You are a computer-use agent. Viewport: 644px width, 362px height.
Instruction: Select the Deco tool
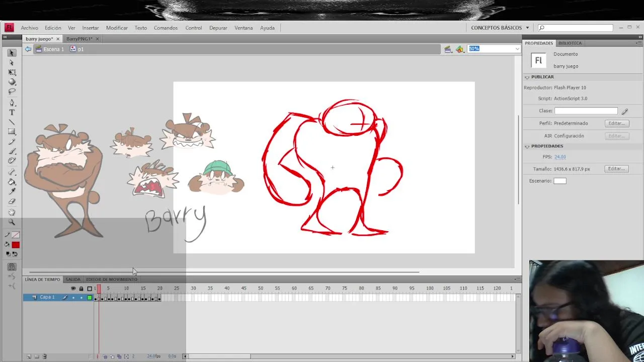pos(12,161)
